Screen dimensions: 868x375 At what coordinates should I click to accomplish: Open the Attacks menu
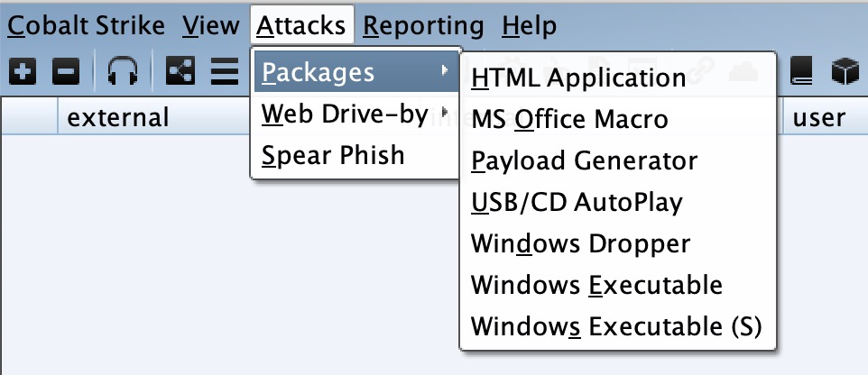(301, 25)
